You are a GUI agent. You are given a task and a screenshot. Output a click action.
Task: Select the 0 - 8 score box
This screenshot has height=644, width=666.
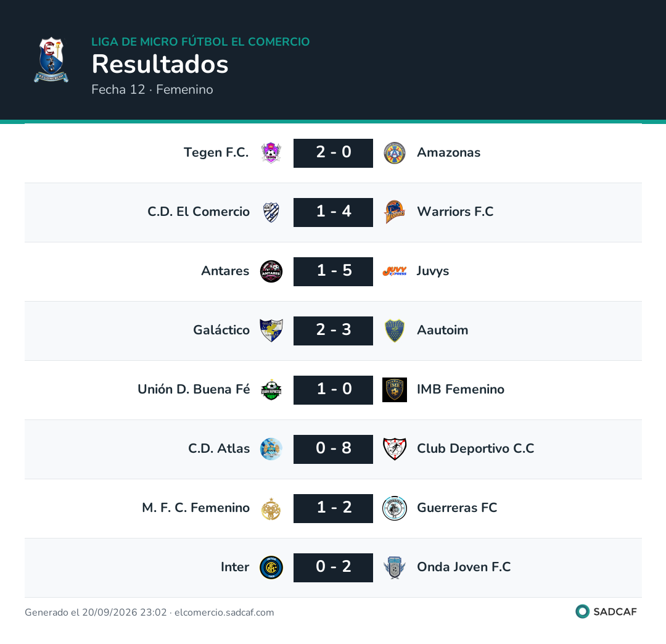pyautogui.click(x=333, y=449)
